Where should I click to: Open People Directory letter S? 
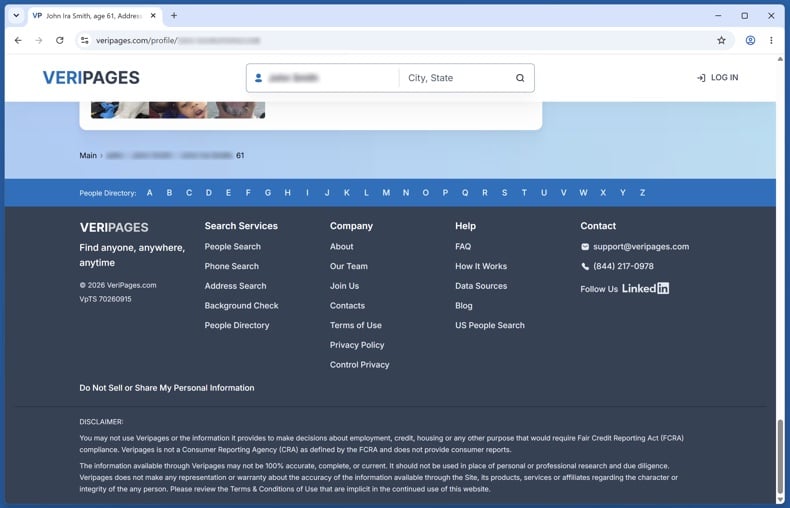click(504, 193)
